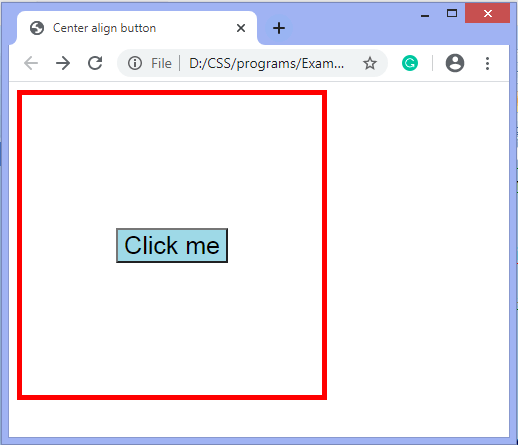Open the user profile avatar menu

click(455, 63)
